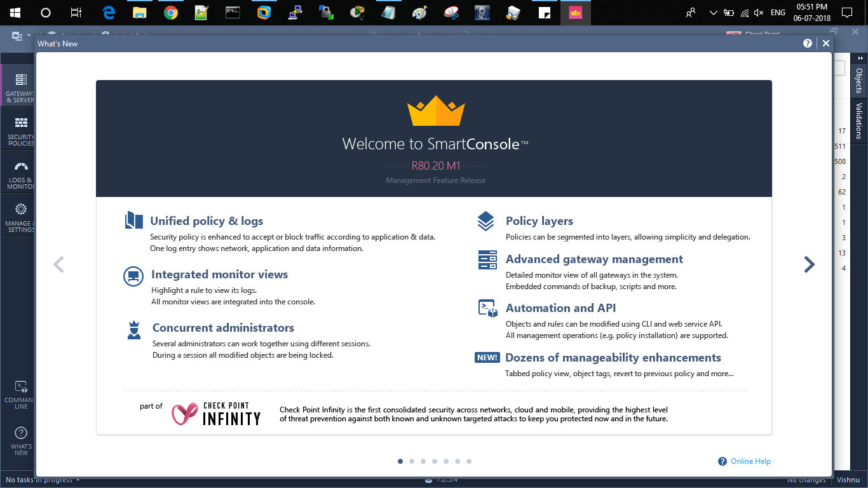
Task: Click the Check Point Infinity logo
Action: tap(216, 413)
